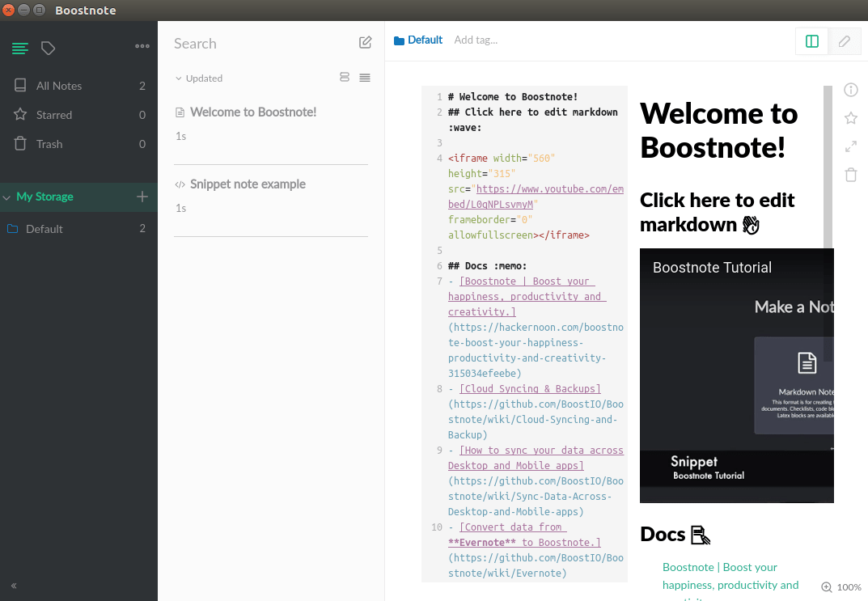Switch to compressed list view

365,78
